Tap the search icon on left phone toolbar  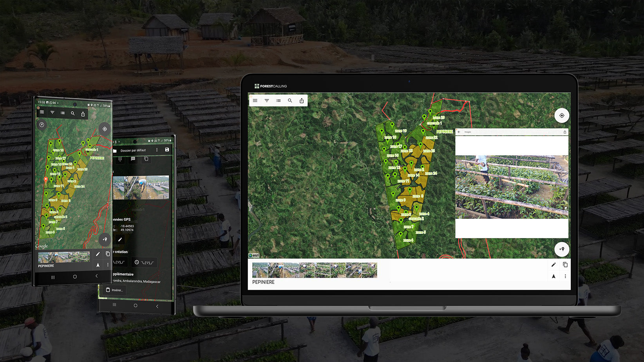[72, 113]
